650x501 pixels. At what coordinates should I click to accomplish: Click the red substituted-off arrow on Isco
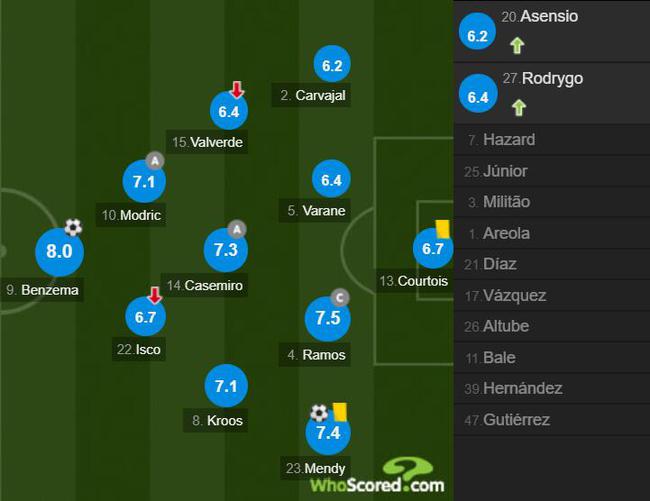coord(155,295)
